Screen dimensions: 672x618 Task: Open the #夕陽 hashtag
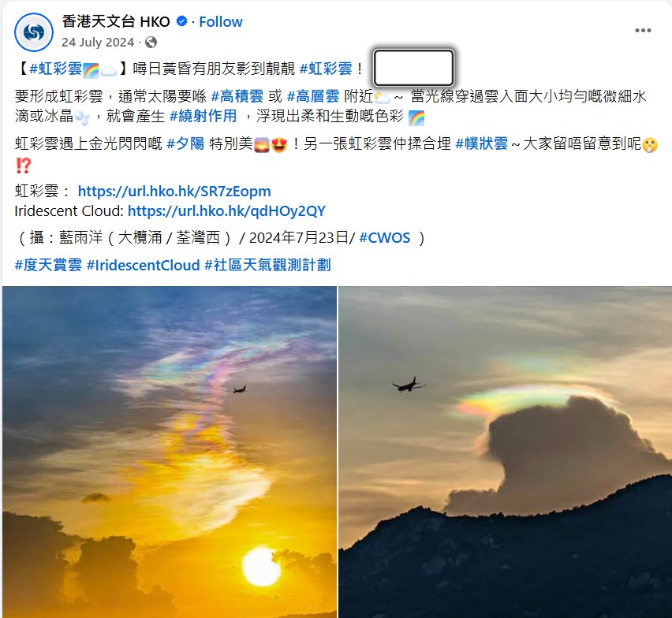point(185,143)
